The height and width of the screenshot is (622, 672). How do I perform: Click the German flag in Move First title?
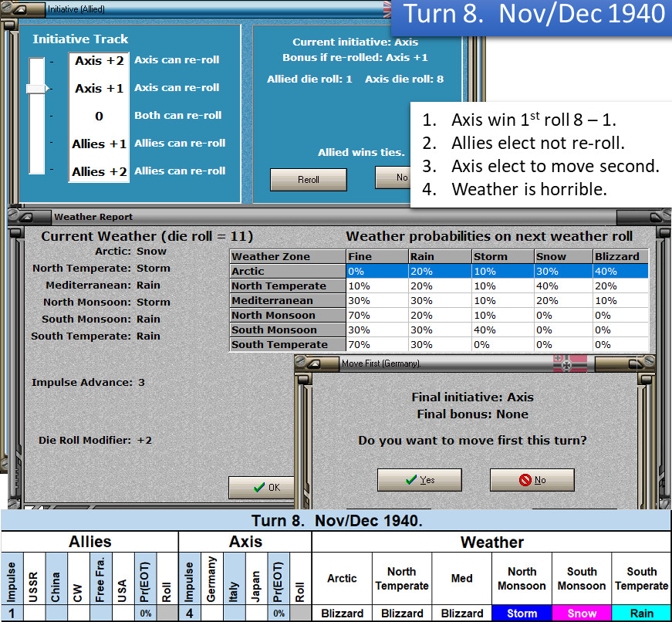tap(569, 363)
